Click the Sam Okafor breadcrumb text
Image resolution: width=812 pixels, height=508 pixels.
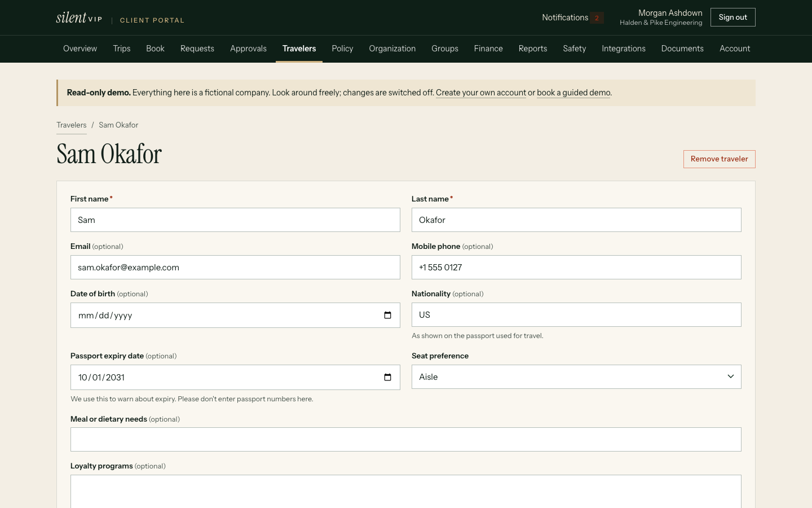(118, 125)
